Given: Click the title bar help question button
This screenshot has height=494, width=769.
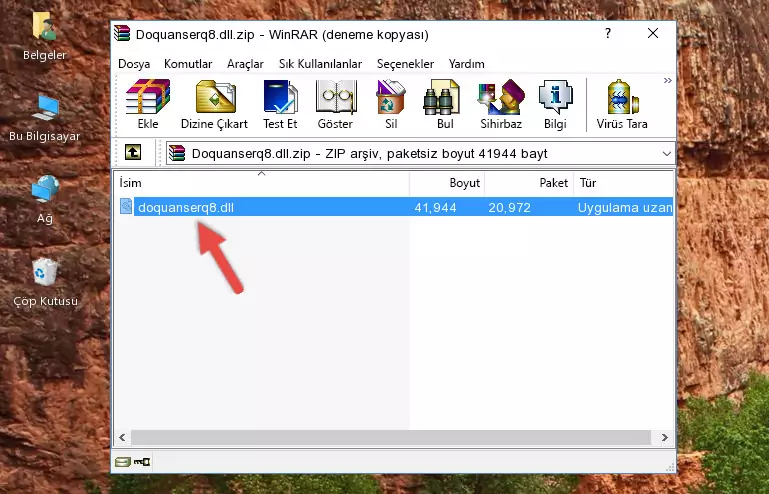Looking at the screenshot, I should click(608, 33).
